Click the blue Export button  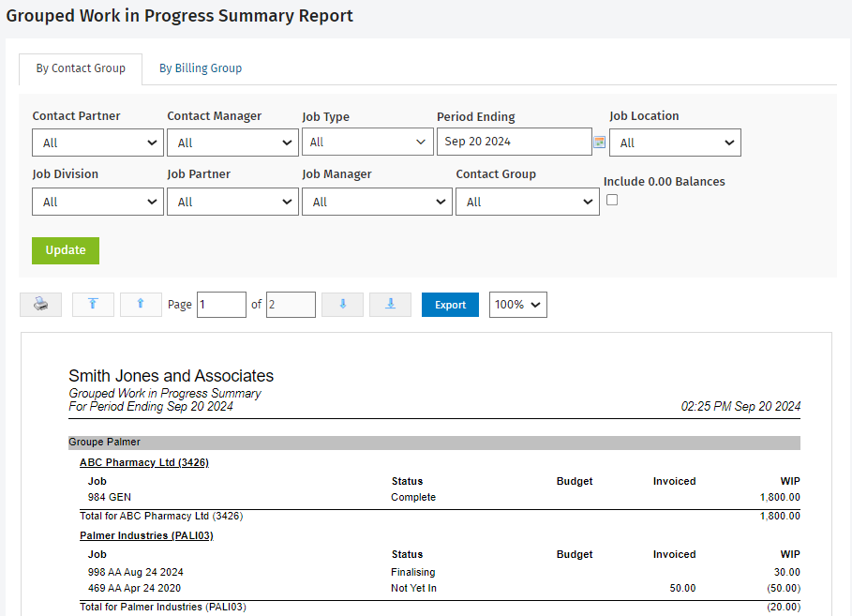(x=450, y=305)
